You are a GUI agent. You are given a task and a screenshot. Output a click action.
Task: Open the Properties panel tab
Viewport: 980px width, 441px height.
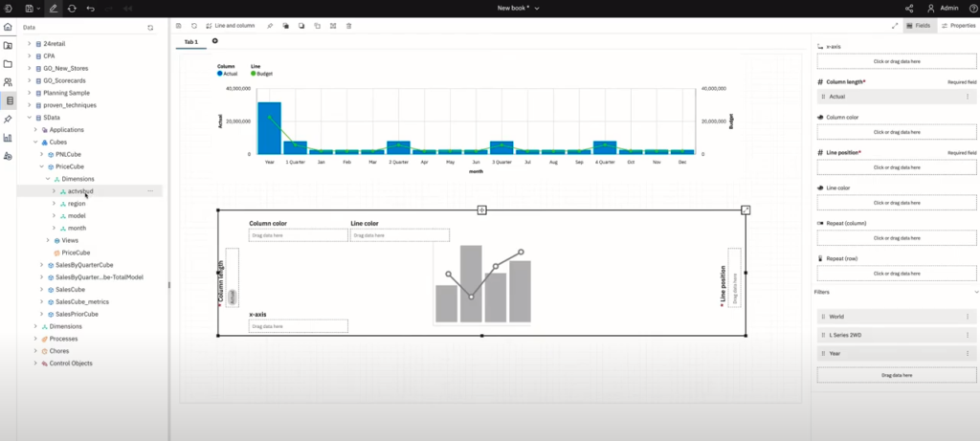pyautogui.click(x=959, y=26)
